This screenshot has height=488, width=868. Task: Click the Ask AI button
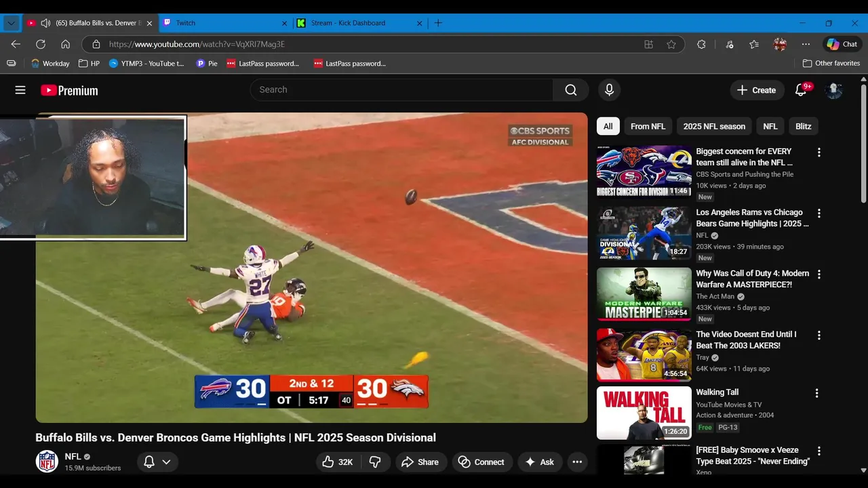click(540, 462)
